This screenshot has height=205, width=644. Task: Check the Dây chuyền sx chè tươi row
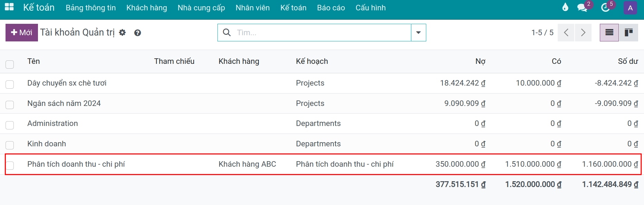(10, 84)
